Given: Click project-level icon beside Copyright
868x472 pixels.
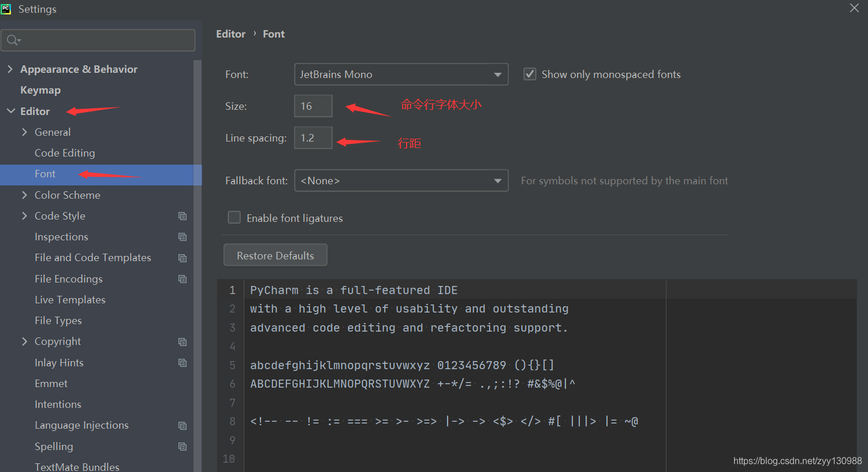Looking at the screenshot, I should coord(182,342).
